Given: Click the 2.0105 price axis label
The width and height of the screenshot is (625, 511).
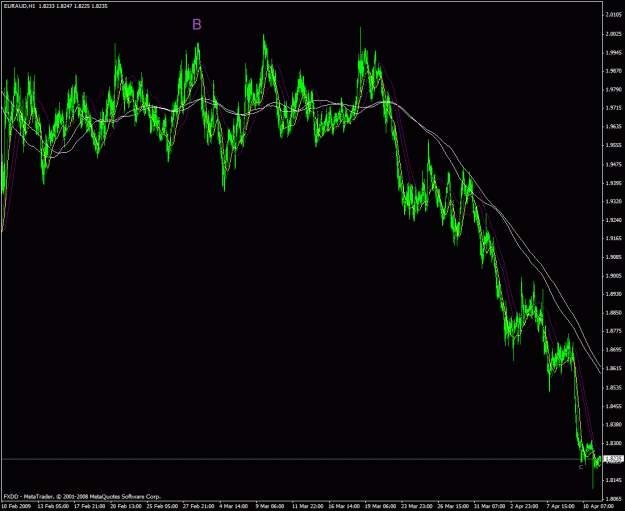Looking at the screenshot, I should [x=613, y=15].
